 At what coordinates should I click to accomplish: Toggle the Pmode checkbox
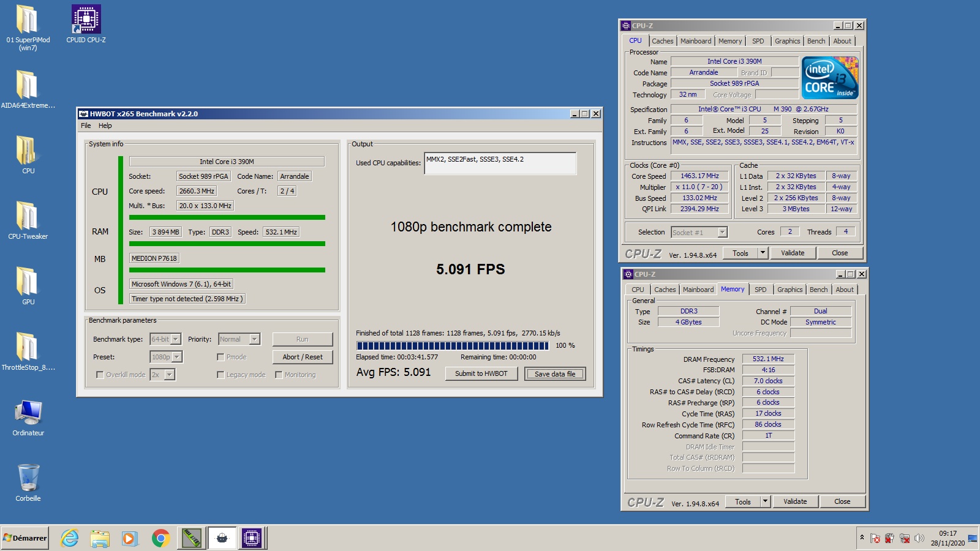[x=221, y=357]
